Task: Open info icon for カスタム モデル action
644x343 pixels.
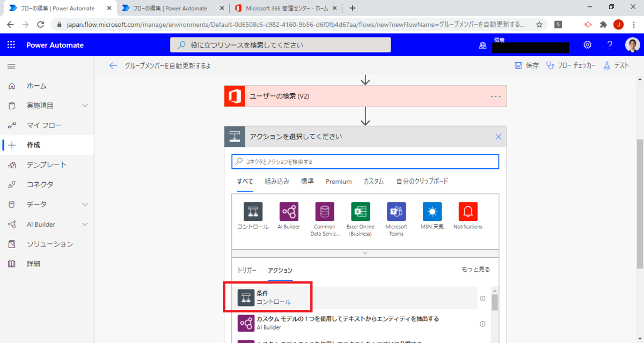Action: (x=482, y=324)
